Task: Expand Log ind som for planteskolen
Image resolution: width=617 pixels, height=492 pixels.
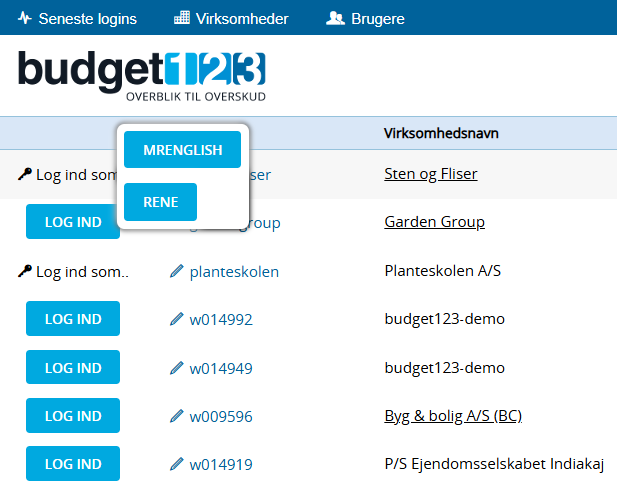Action: click(x=82, y=271)
